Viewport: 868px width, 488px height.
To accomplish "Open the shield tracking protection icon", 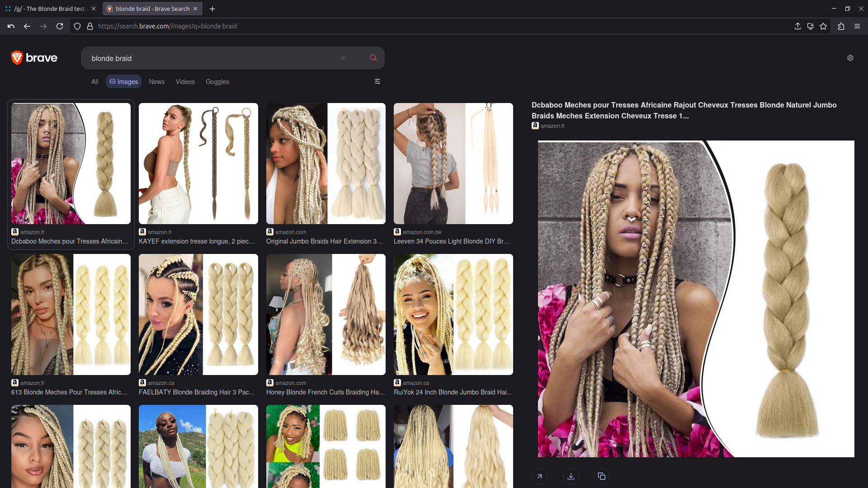I will tap(77, 26).
